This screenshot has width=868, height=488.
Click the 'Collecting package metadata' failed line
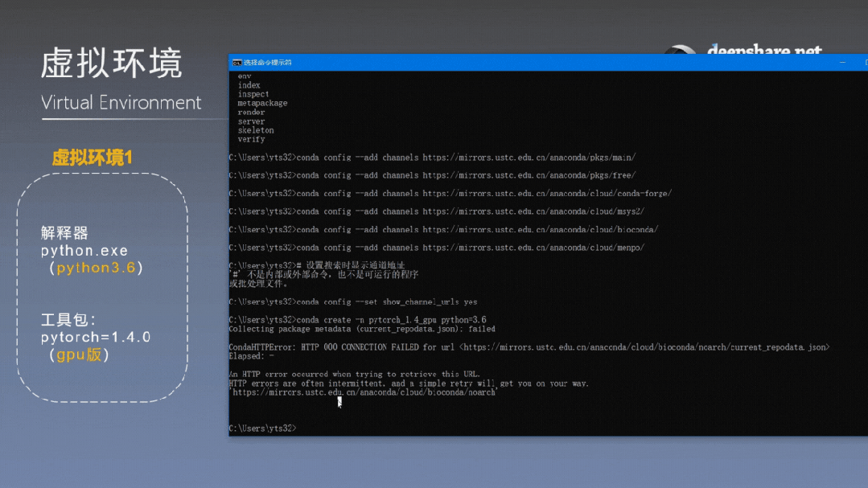click(x=362, y=329)
